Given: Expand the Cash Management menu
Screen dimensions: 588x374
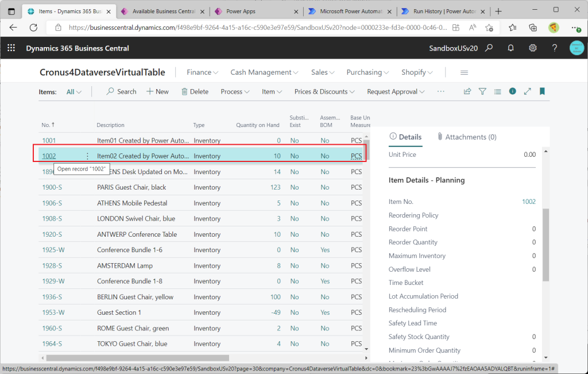Looking at the screenshot, I should click(x=264, y=72).
